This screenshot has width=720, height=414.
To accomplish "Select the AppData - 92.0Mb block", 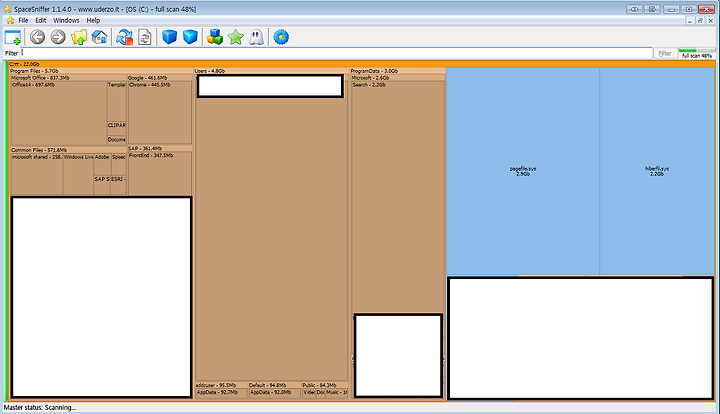I will [275, 393].
